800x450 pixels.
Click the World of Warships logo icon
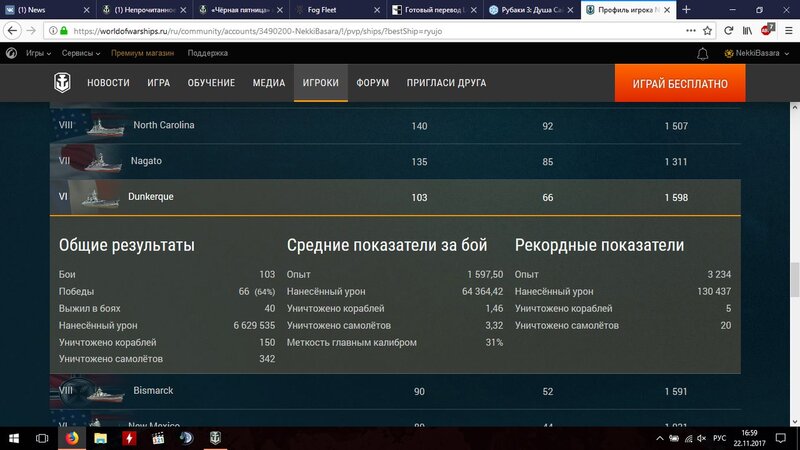64,84
